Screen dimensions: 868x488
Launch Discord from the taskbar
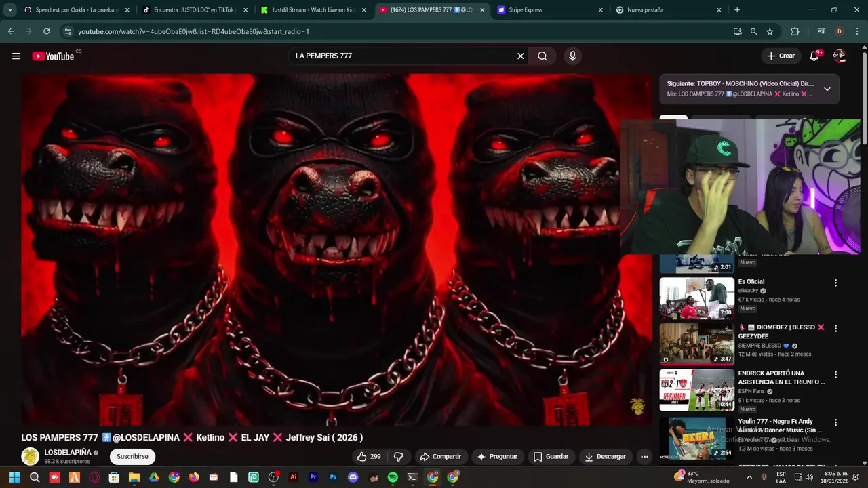point(353,477)
